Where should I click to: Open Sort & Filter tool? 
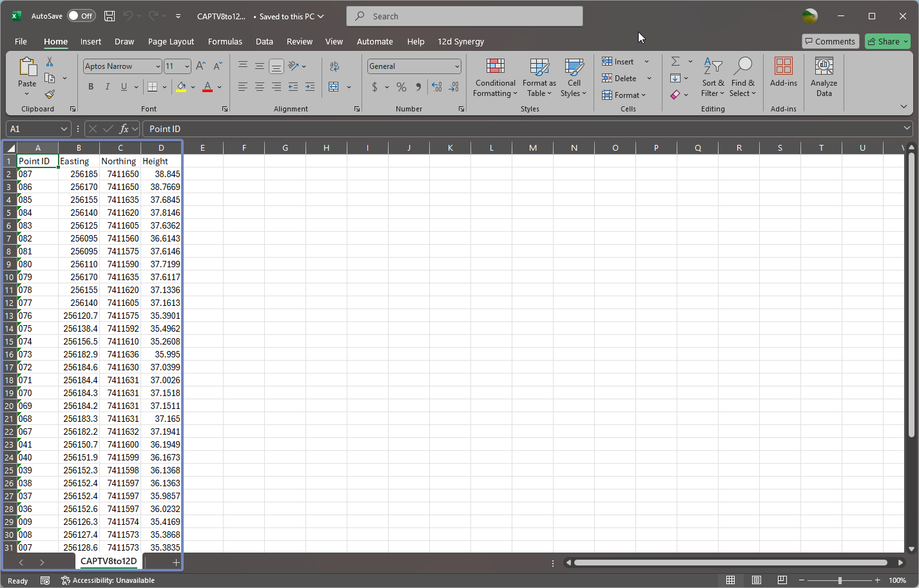(713, 77)
